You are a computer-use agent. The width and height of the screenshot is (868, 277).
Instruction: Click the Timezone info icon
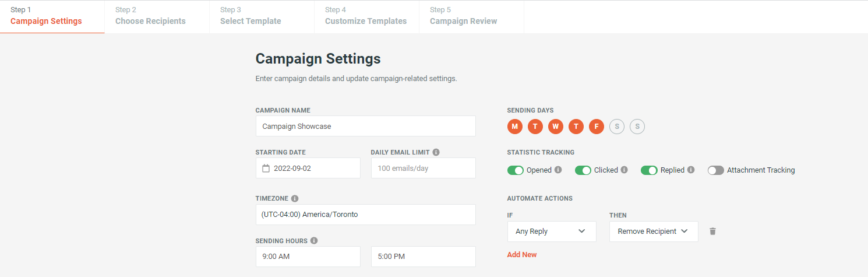(x=295, y=198)
